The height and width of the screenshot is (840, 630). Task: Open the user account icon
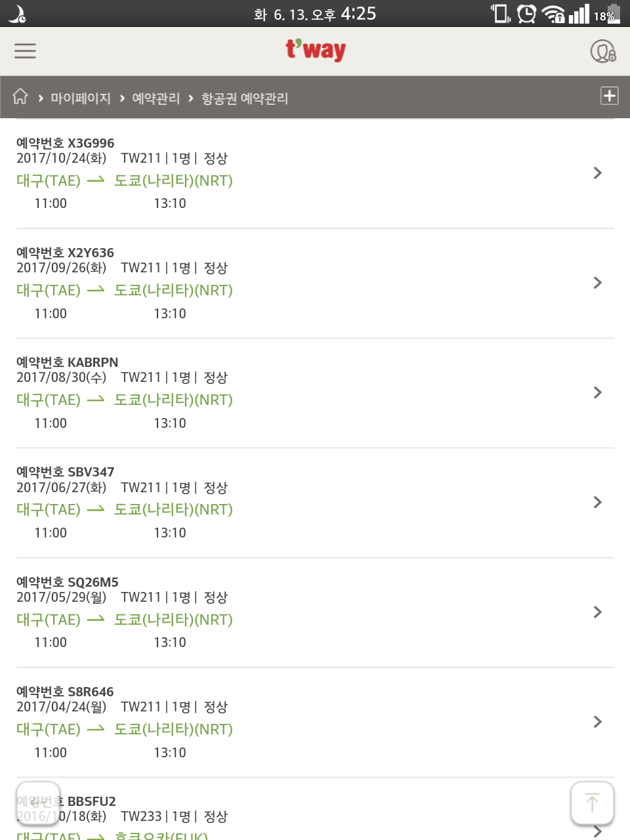pos(602,51)
